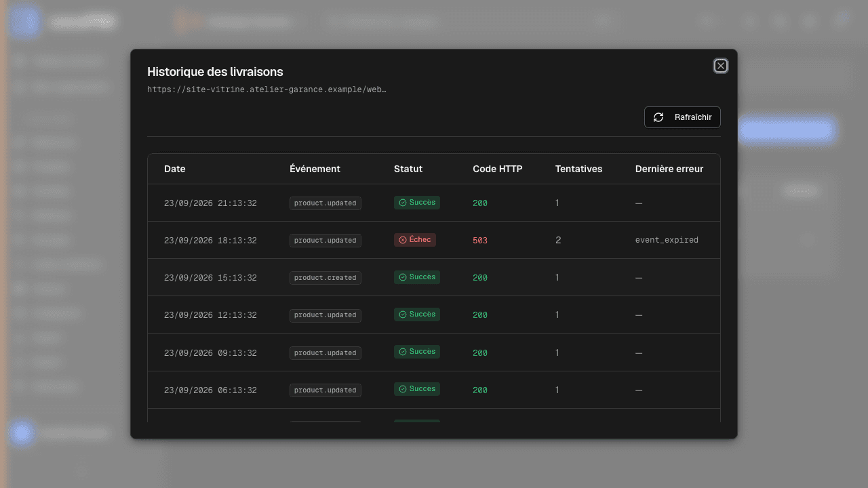Click the Code HTTP column header

(x=498, y=169)
